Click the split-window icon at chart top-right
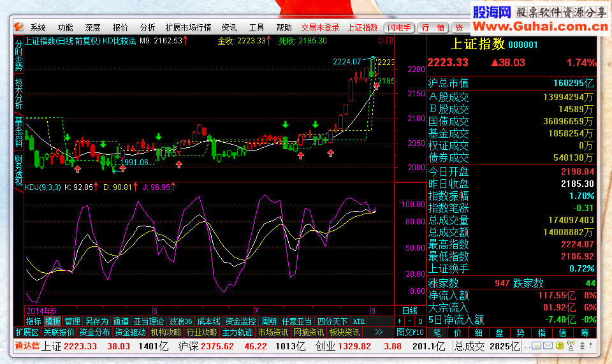This screenshot has height=364, width=612. [x=390, y=40]
